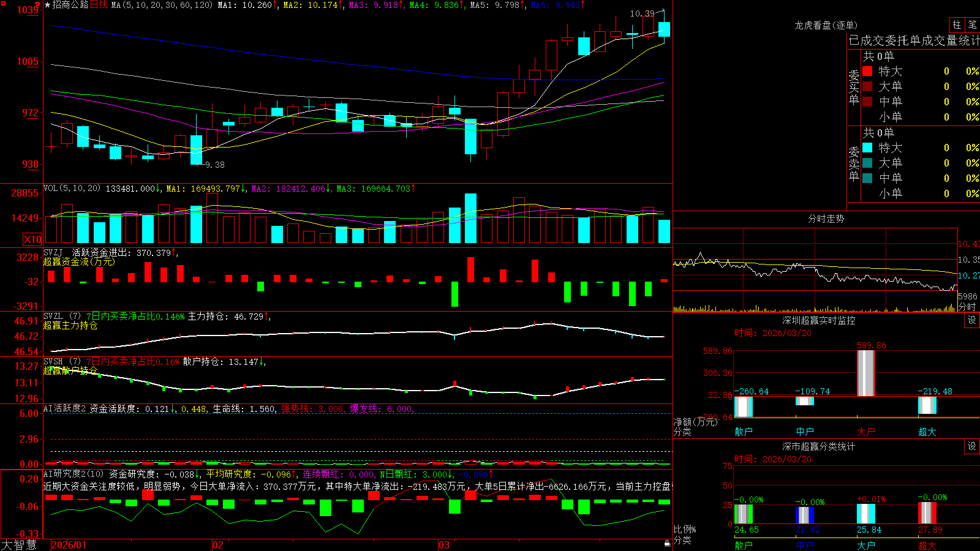Click the green 散户 ratio bar at 24.65
Viewport: 980px width, 551px height.
pyautogui.click(x=744, y=514)
